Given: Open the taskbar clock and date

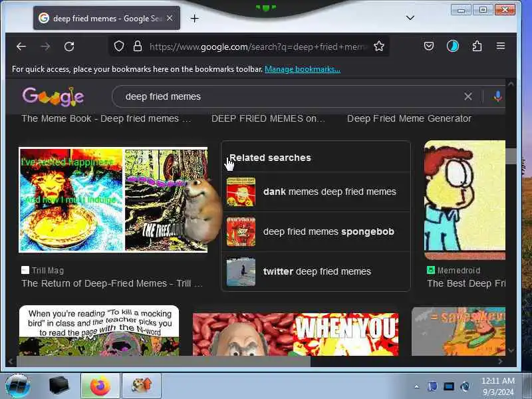Looking at the screenshot, I should click(498, 386).
